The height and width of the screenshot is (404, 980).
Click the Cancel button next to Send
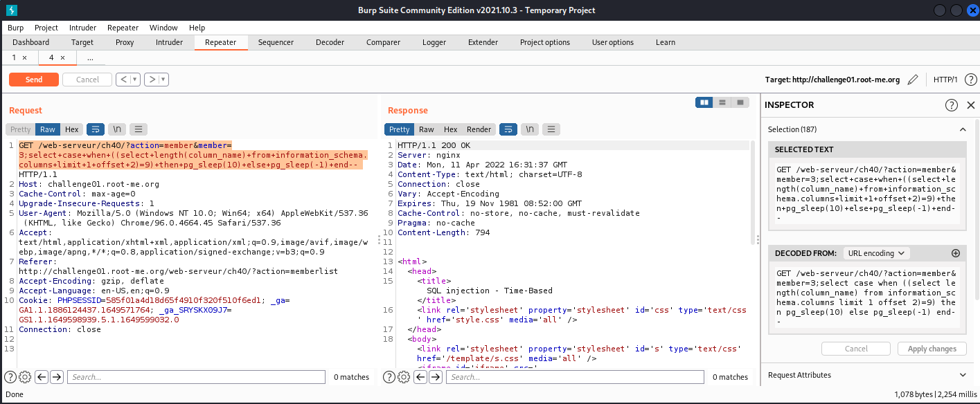point(87,80)
